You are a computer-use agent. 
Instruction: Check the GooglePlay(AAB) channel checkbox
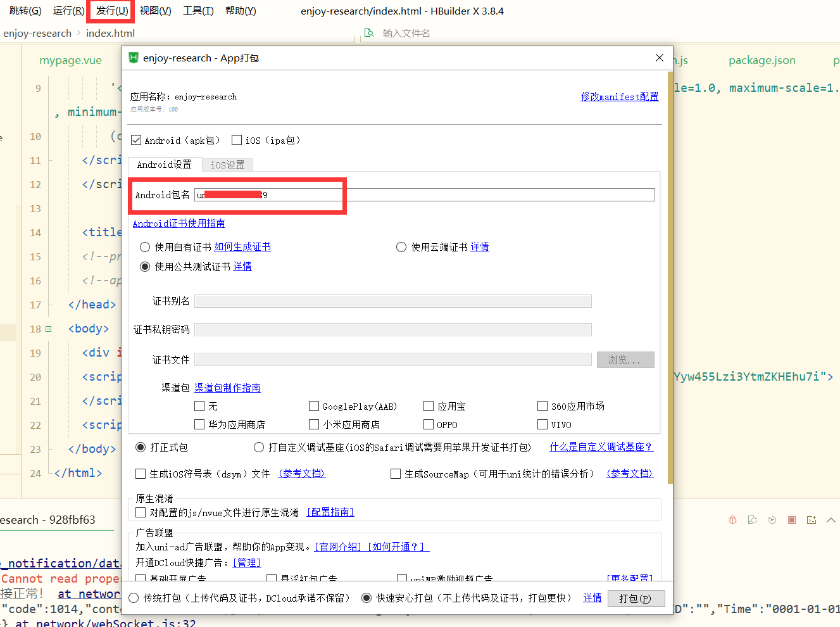point(314,406)
